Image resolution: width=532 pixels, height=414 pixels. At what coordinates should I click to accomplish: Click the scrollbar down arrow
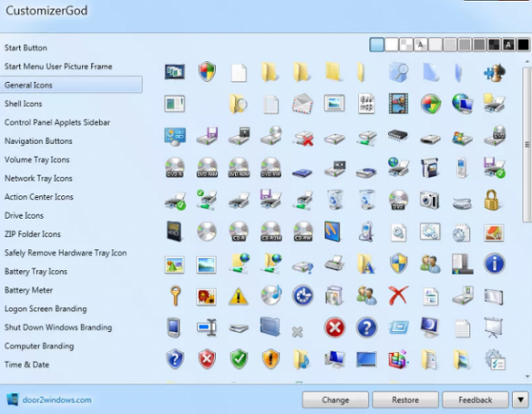tap(527, 376)
